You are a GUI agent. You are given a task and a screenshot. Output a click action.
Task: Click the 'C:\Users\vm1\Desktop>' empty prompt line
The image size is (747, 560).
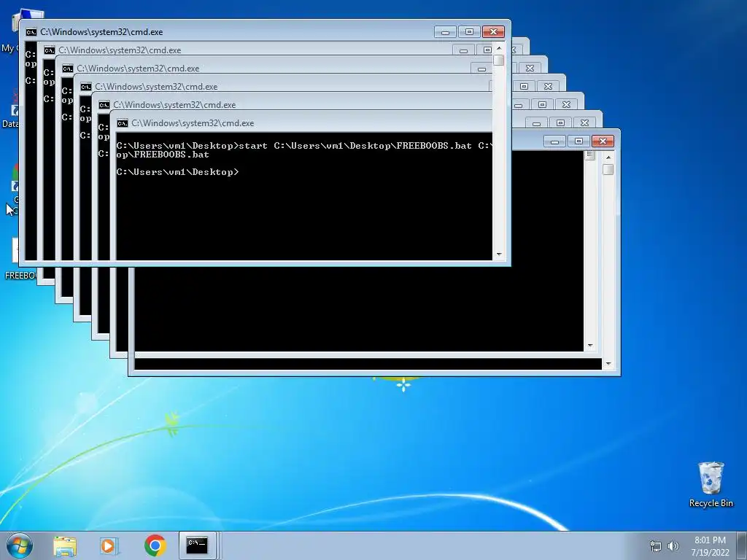coord(178,172)
